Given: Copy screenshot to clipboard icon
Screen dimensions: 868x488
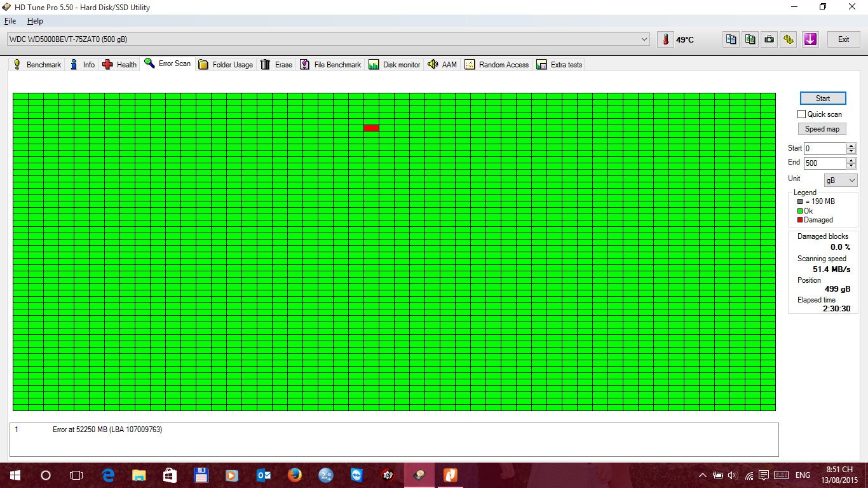Looking at the screenshot, I should click(x=750, y=39).
